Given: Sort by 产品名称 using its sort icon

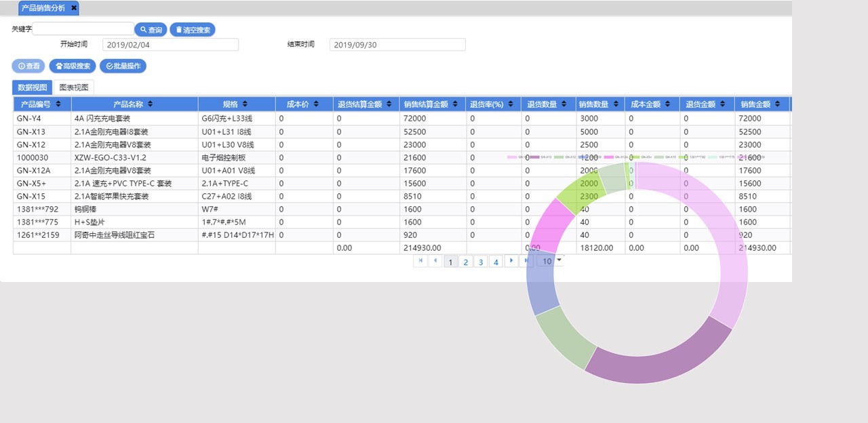Looking at the screenshot, I should 150,104.
